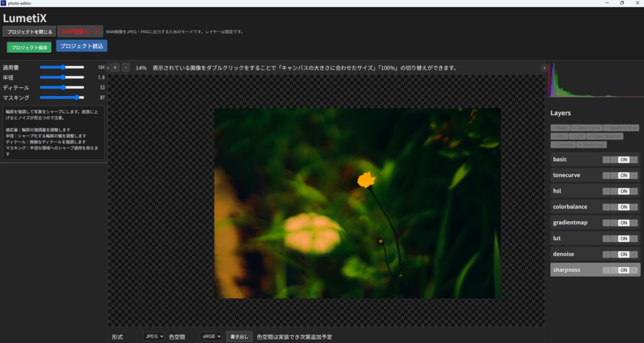Click the blue プロジェクト読込 button
The image size is (644, 343).
[82, 46]
